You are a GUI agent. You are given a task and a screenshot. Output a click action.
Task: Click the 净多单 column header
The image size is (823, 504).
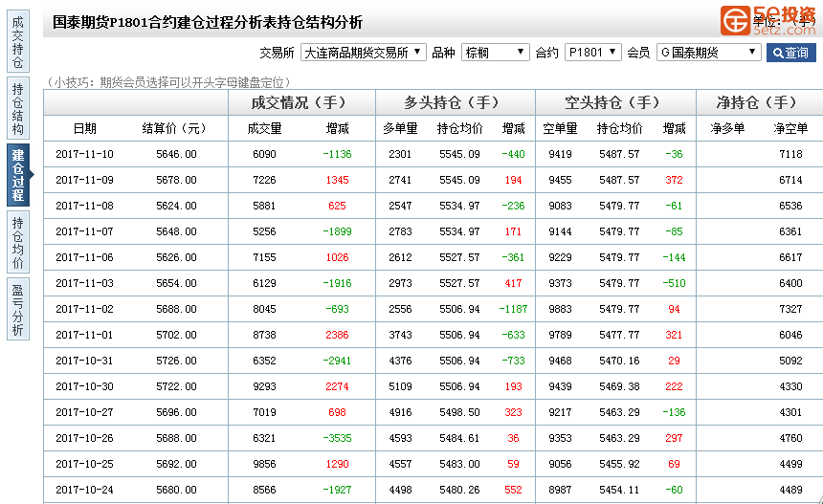(x=727, y=128)
